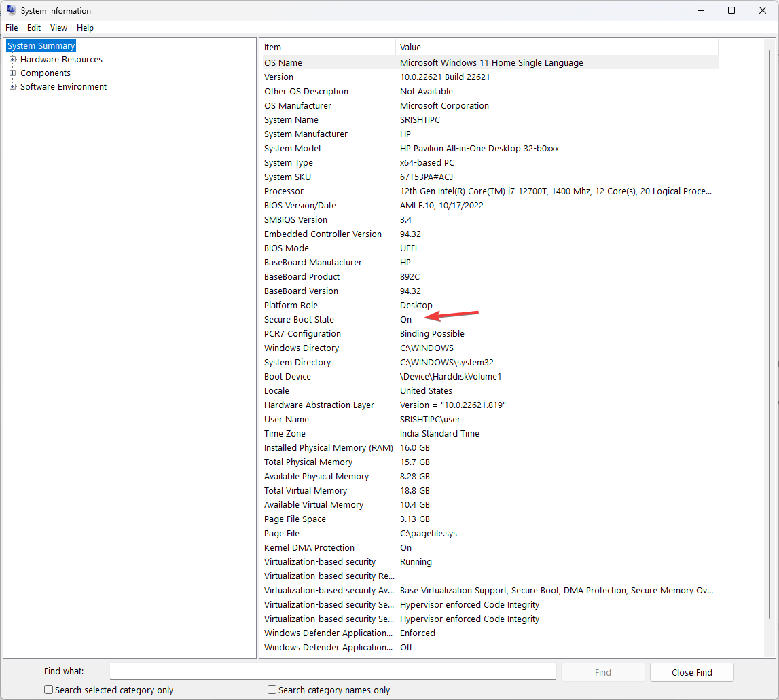Select the BIOS Mode row
The width and height of the screenshot is (779, 700).
tap(490, 248)
